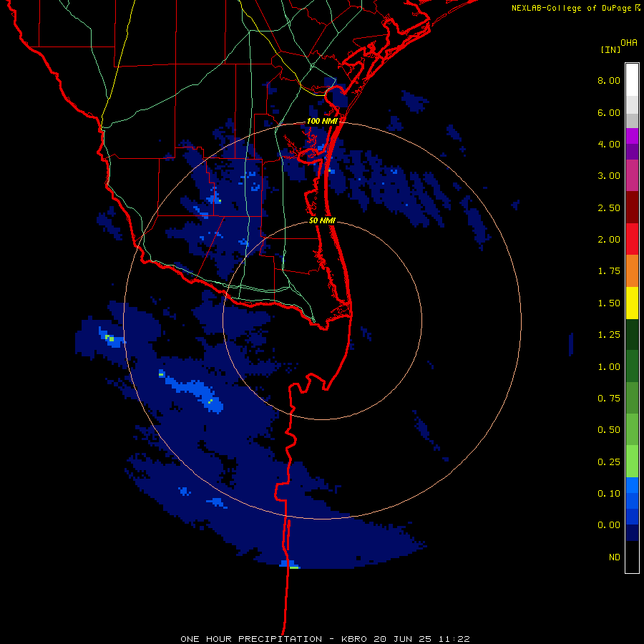Screen dimensions: 644x644
Task: Pick the darkest green swatch in the color scale
Action: [632, 334]
